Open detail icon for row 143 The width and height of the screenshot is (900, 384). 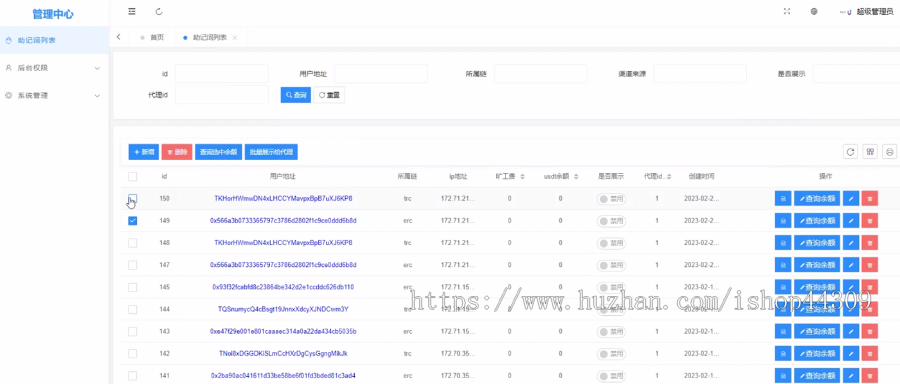tap(782, 331)
